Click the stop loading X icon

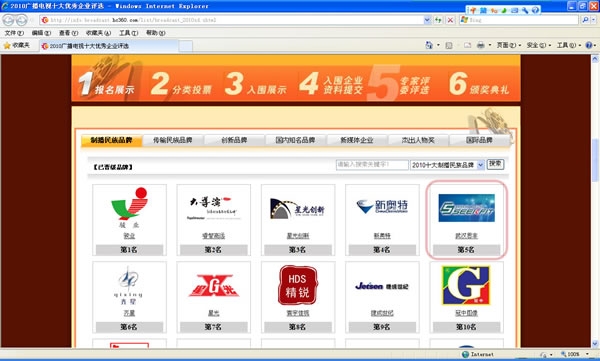click(x=451, y=20)
